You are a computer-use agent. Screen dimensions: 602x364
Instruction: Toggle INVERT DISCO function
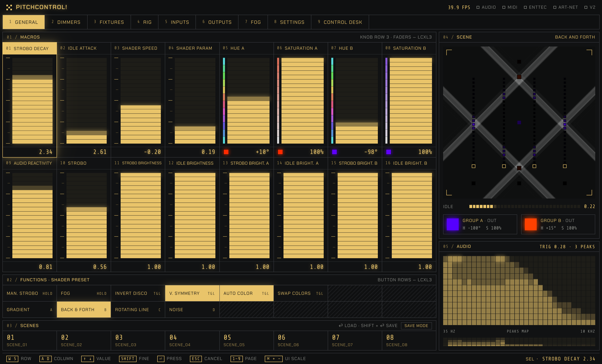tap(138, 293)
